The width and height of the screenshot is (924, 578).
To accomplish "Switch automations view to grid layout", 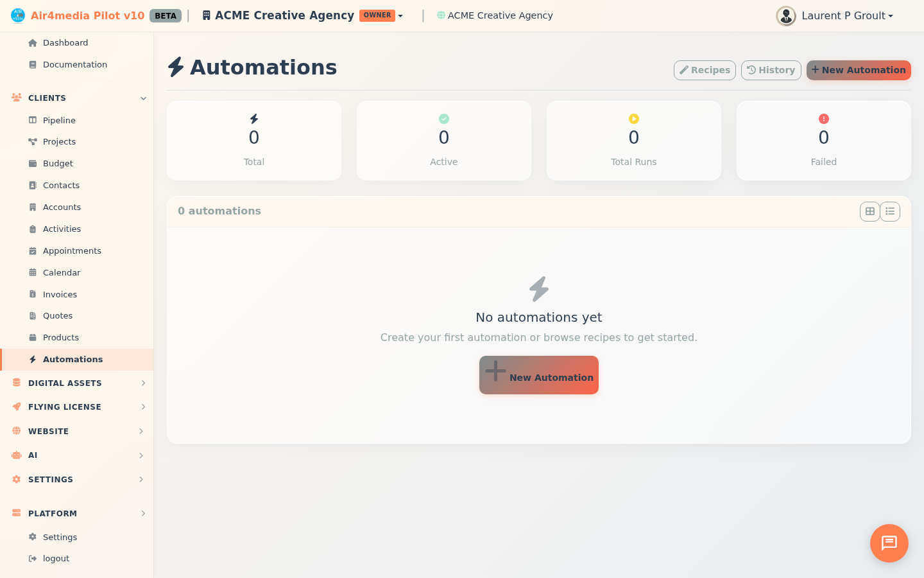I will (x=869, y=211).
